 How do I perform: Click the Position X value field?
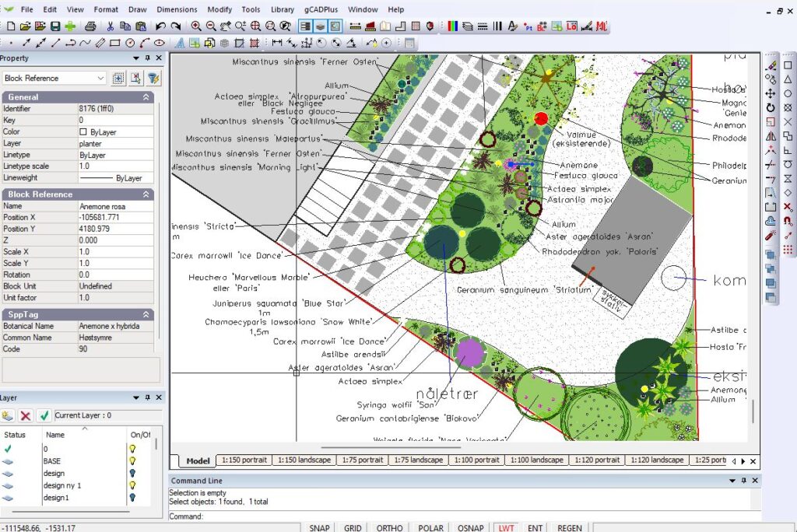[115, 218]
